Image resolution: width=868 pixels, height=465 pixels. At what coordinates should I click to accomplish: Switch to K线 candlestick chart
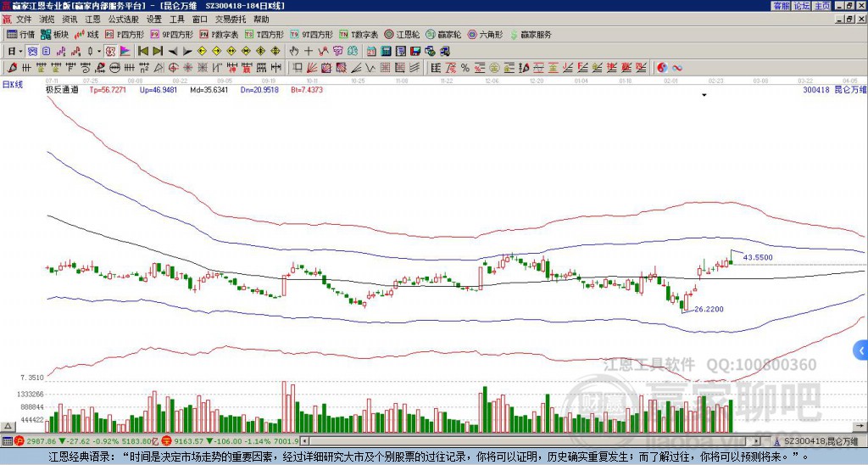tap(86, 34)
